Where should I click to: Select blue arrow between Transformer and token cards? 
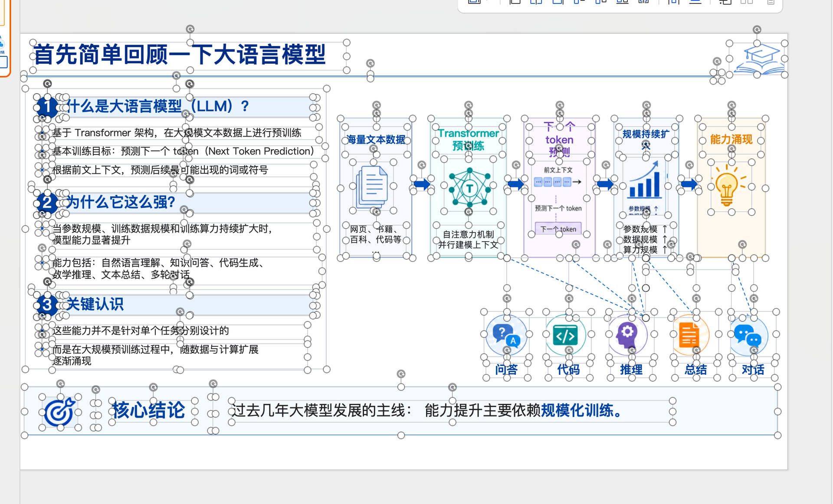[x=515, y=184]
